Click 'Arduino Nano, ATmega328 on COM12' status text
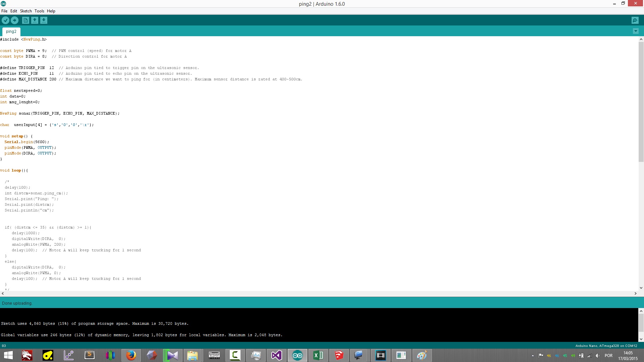The width and height of the screenshot is (644, 362). (606, 346)
